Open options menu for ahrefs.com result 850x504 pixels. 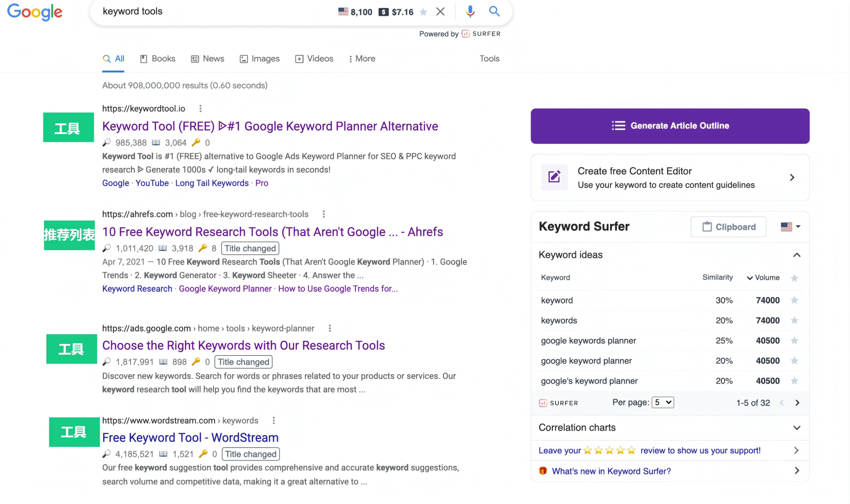[324, 214]
